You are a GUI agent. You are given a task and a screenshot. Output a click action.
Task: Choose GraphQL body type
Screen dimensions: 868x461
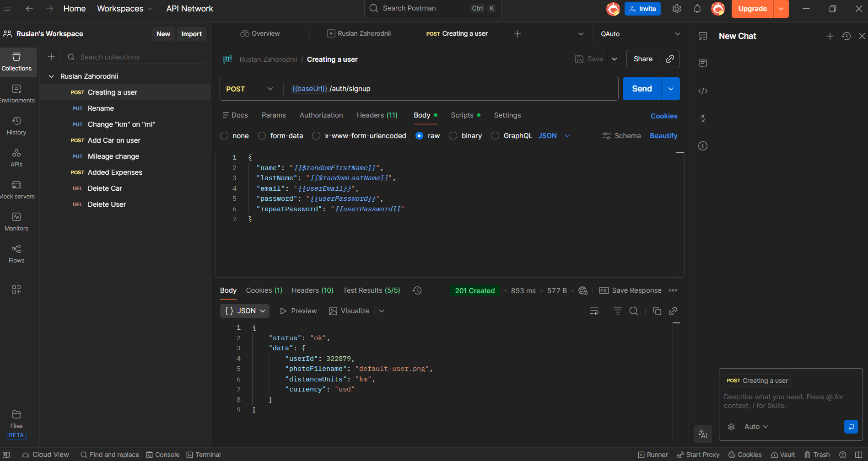pos(495,136)
